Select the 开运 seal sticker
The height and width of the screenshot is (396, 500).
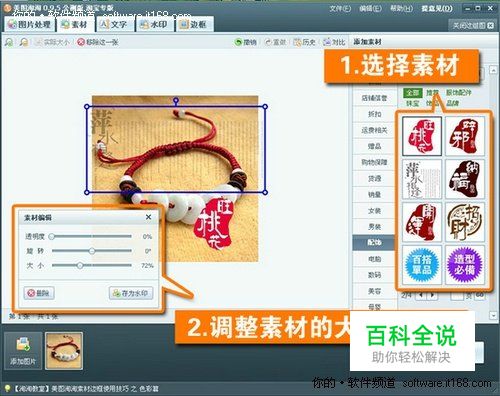click(x=422, y=222)
